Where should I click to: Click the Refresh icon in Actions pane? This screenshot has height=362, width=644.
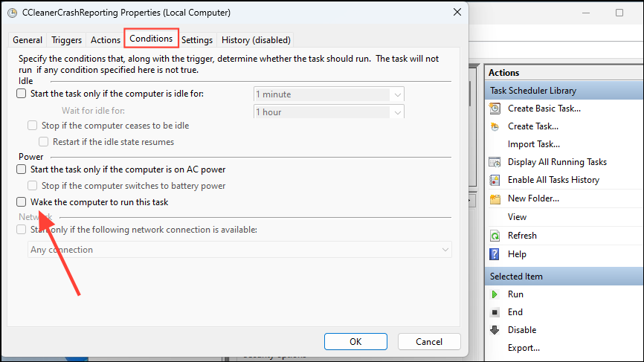[495, 236]
